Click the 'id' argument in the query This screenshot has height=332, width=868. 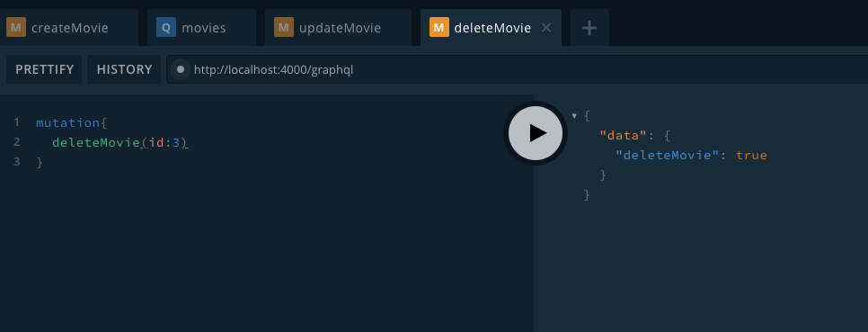click(156, 142)
